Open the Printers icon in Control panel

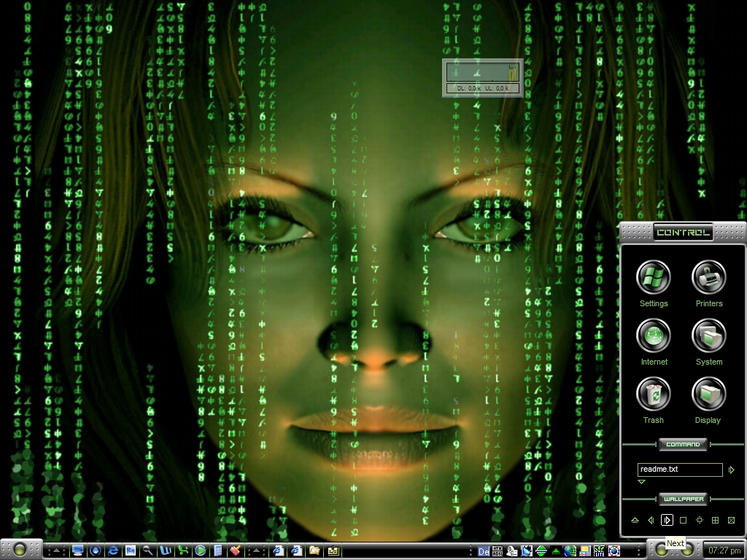tap(709, 277)
